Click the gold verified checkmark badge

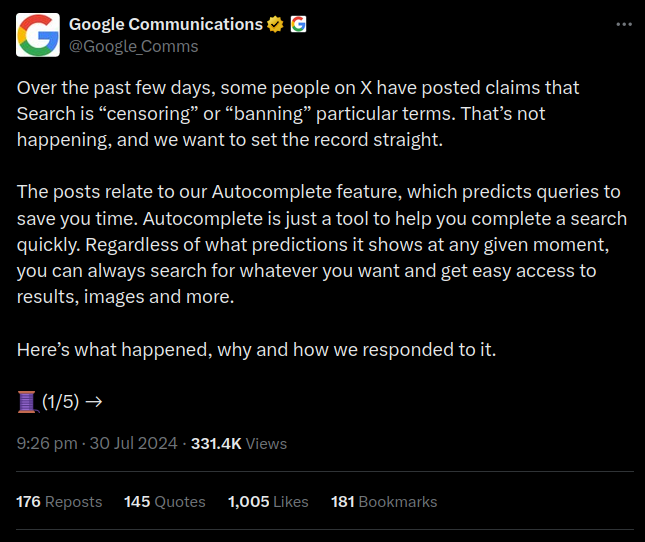pos(275,24)
